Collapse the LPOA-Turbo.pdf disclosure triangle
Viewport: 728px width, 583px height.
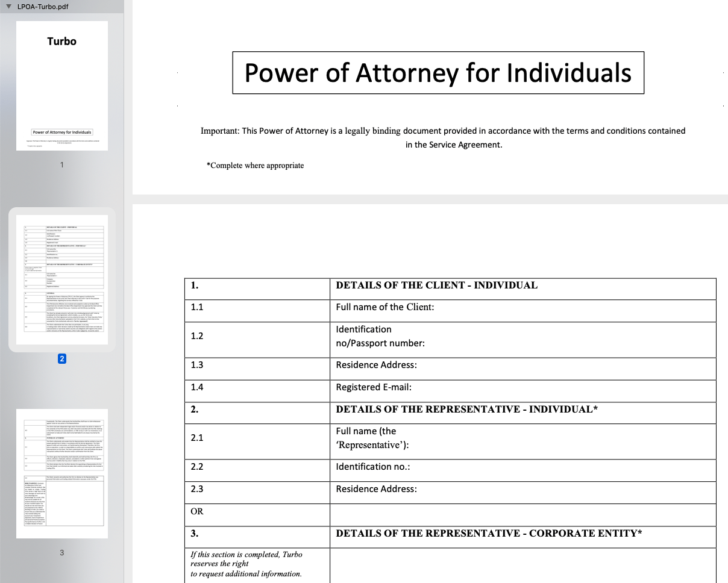pyautogui.click(x=8, y=6)
